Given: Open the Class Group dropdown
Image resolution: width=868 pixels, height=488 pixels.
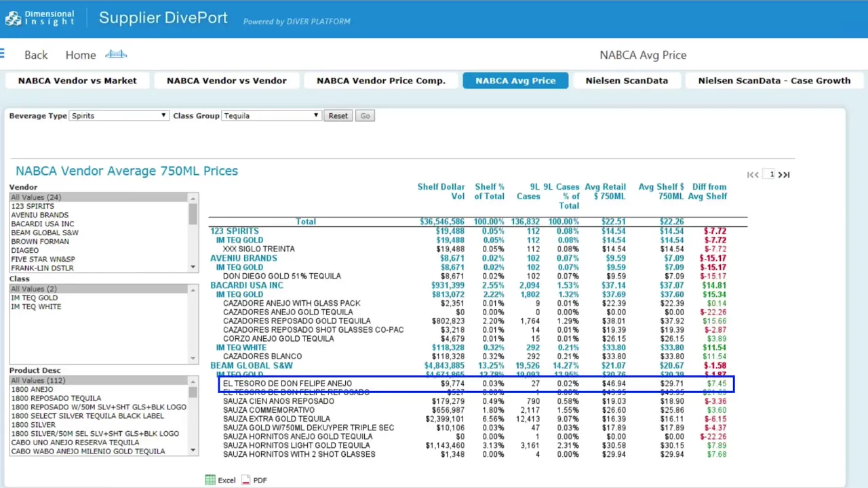Looking at the screenshot, I should [x=271, y=116].
